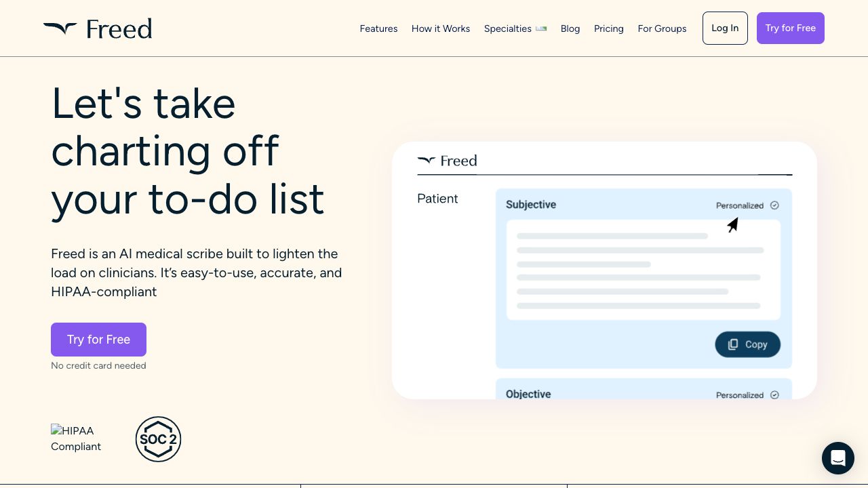Open the Features menu item
The width and height of the screenshot is (868, 488).
pos(378,28)
